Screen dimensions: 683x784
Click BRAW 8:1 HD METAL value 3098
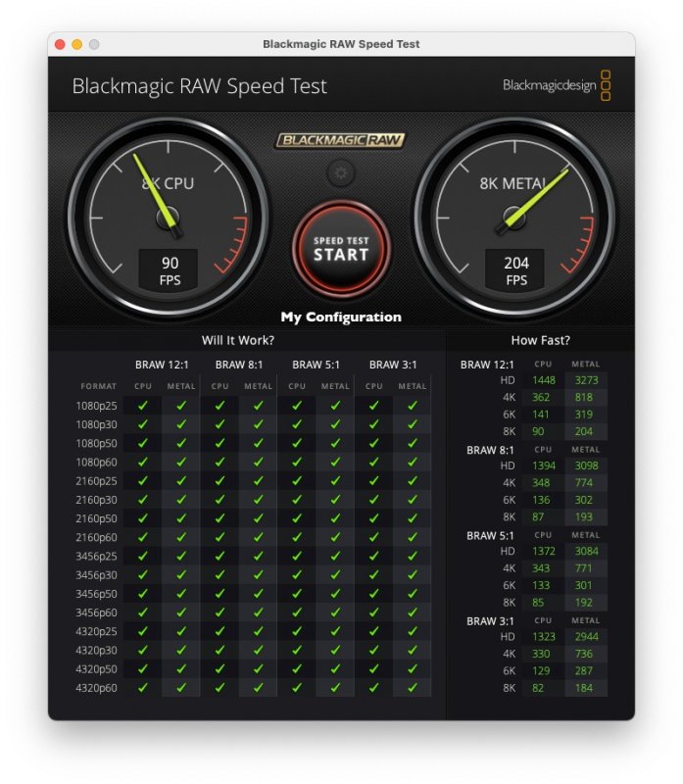pyautogui.click(x=586, y=466)
